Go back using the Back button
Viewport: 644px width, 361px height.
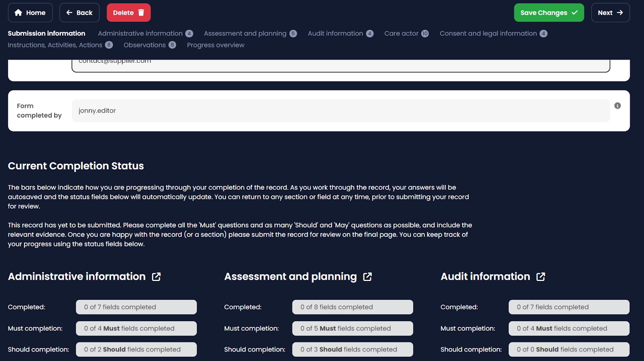click(79, 13)
